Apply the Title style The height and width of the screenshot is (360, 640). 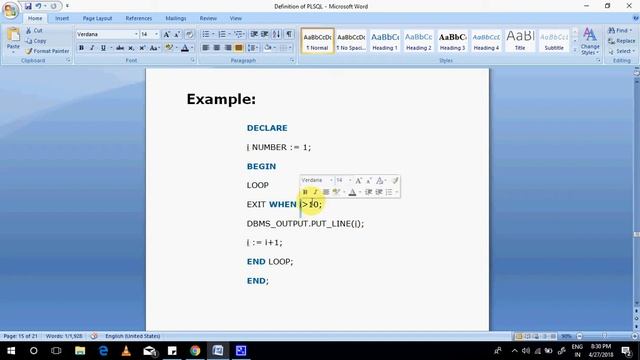point(520,40)
